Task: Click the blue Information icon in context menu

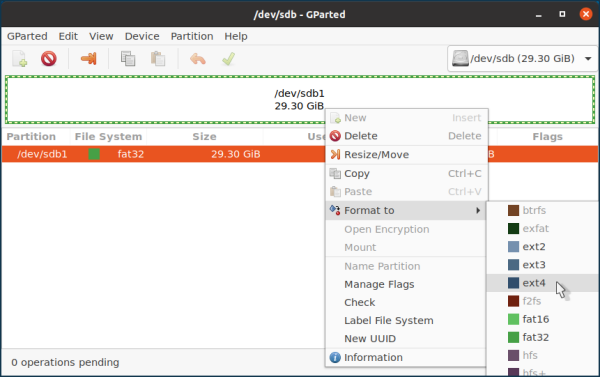Action: (335, 357)
